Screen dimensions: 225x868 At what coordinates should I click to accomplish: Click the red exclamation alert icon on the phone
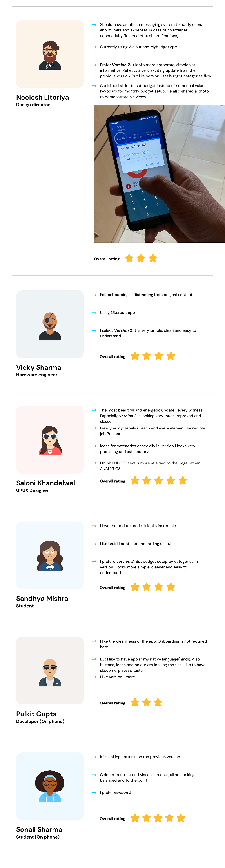(x=128, y=186)
